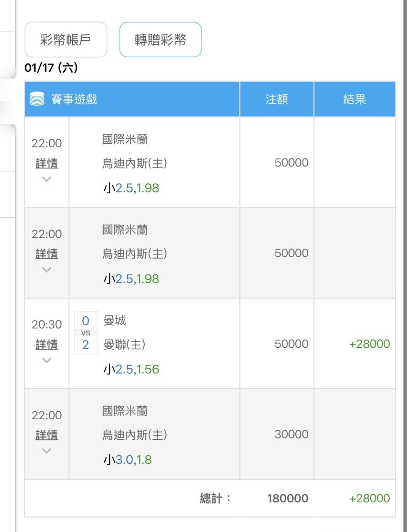The width and height of the screenshot is (410, 532).
Task: Open 詳情 link for second 22:00 match
Action: 47,254
